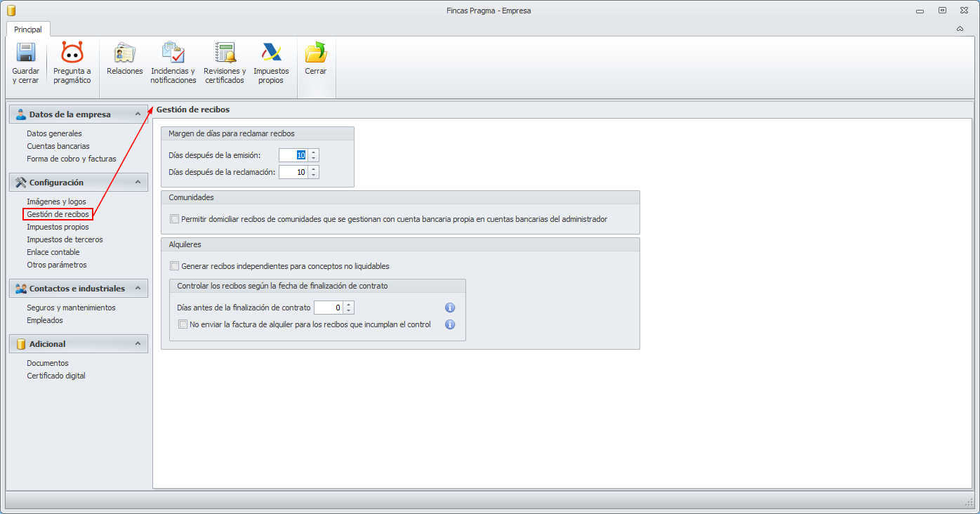Image resolution: width=980 pixels, height=514 pixels.
Task: Decrease Días antes de la finalización value
Action: coord(349,311)
